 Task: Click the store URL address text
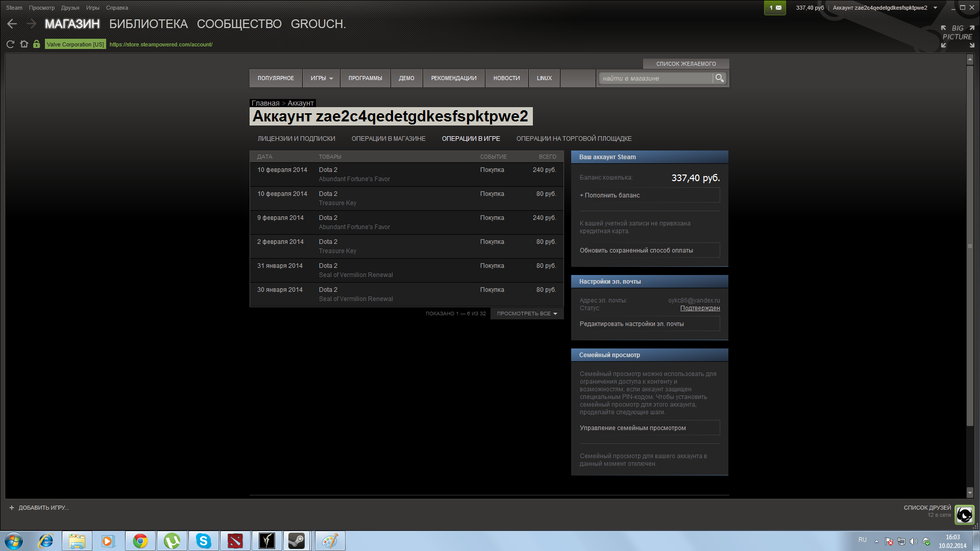tap(161, 44)
